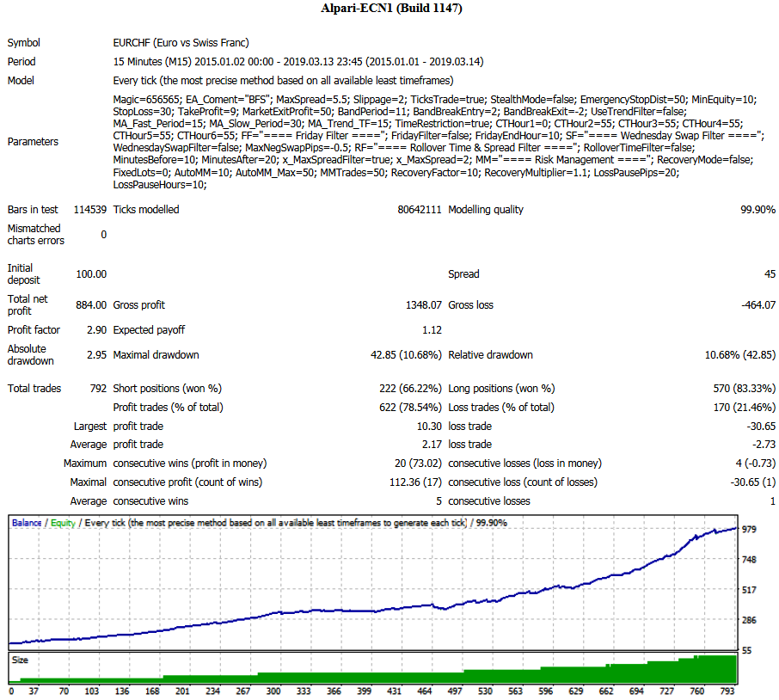Click the 'Balance' legend label on the chart

coord(27,523)
